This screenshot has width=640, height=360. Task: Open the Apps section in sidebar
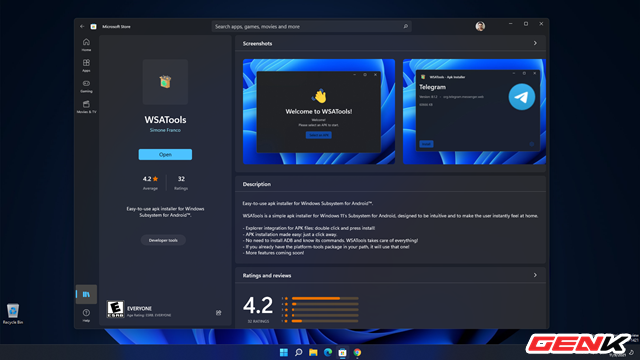(x=86, y=65)
